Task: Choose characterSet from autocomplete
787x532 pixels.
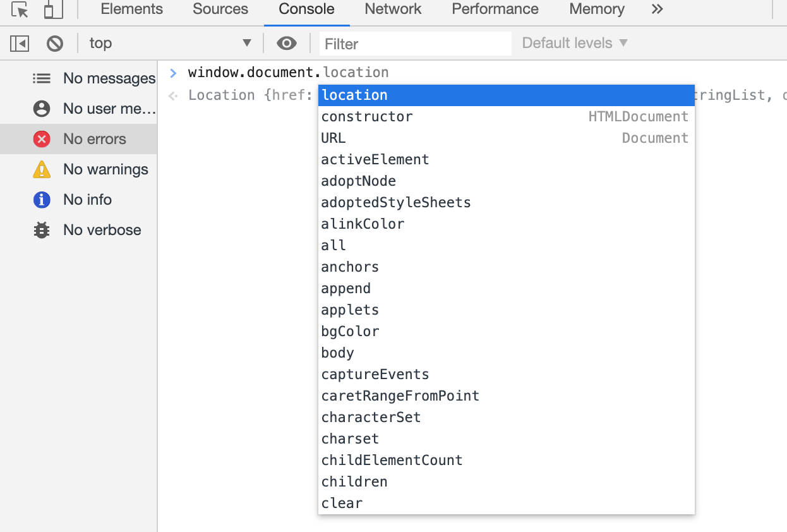Action: pyautogui.click(x=507, y=417)
